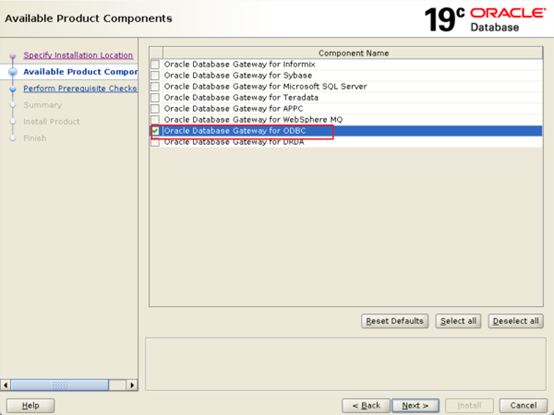This screenshot has height=415, width=554.
Task: Select Gateway for APPC checkbox
Action: click(155, 109)
